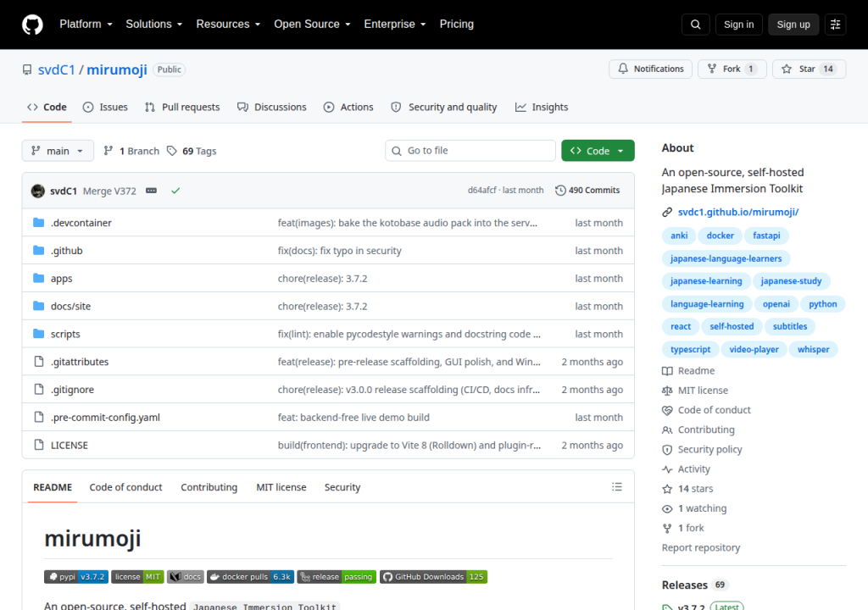Expand the Open Source menu
The height and width of the screenshot is (610, 868).
coord(312,25)
